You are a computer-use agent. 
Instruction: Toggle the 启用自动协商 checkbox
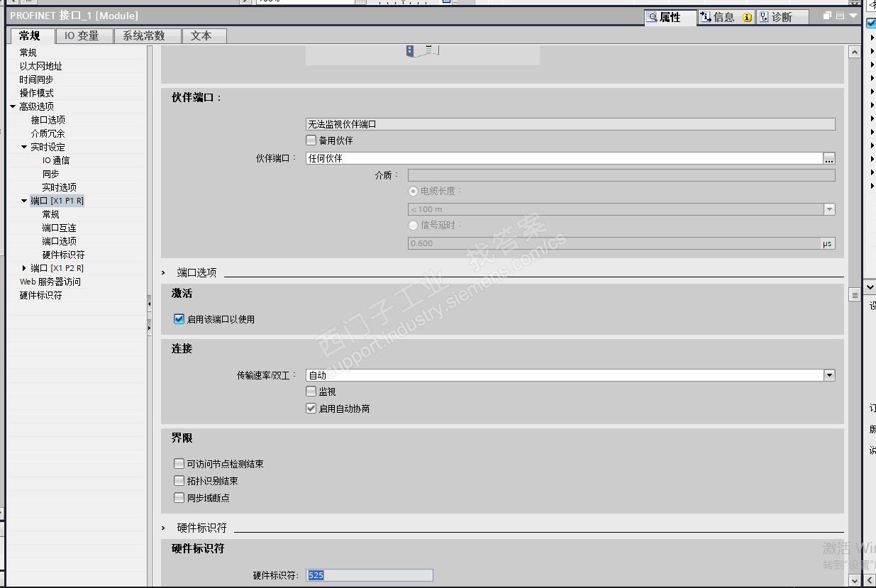click(311, 409)
